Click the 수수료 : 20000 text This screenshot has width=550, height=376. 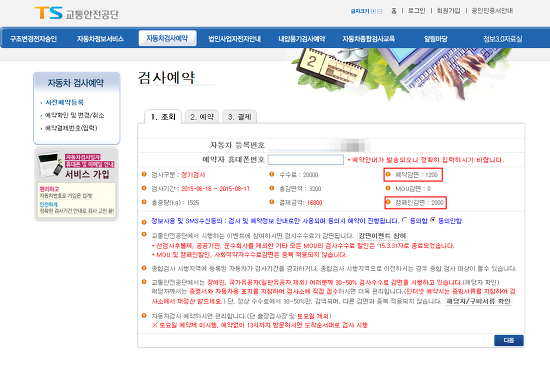pos(299,175)
